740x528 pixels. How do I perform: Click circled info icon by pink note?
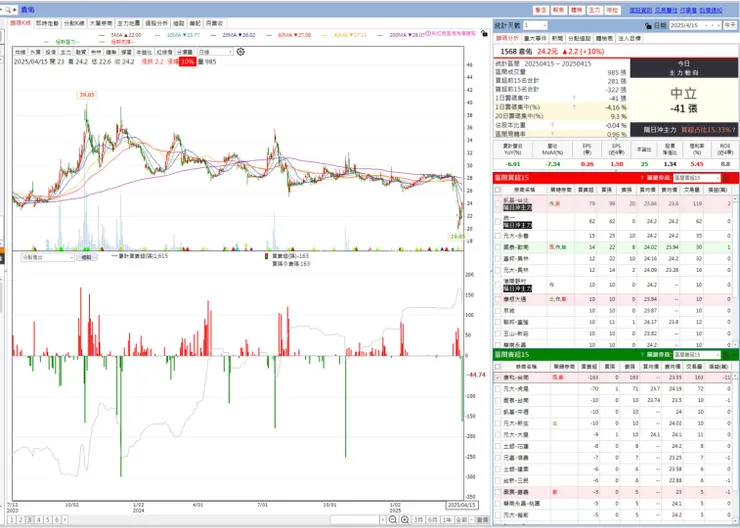click(x=428, y=34)
